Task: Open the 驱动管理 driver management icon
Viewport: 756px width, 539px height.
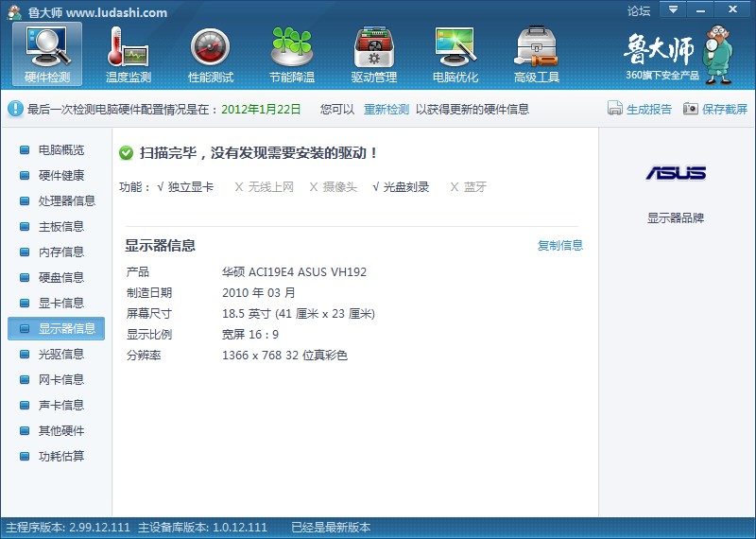Action: coord(373,54)
